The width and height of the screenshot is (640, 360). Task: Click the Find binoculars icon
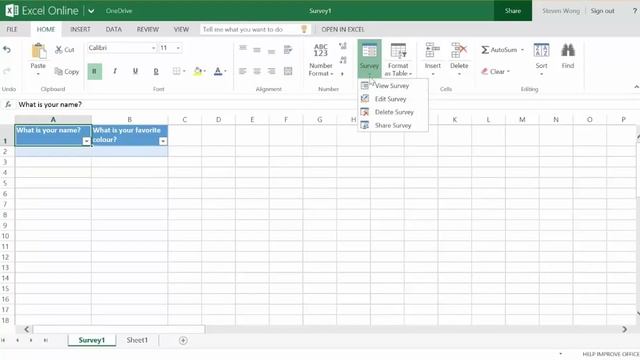tap(568, 51)
